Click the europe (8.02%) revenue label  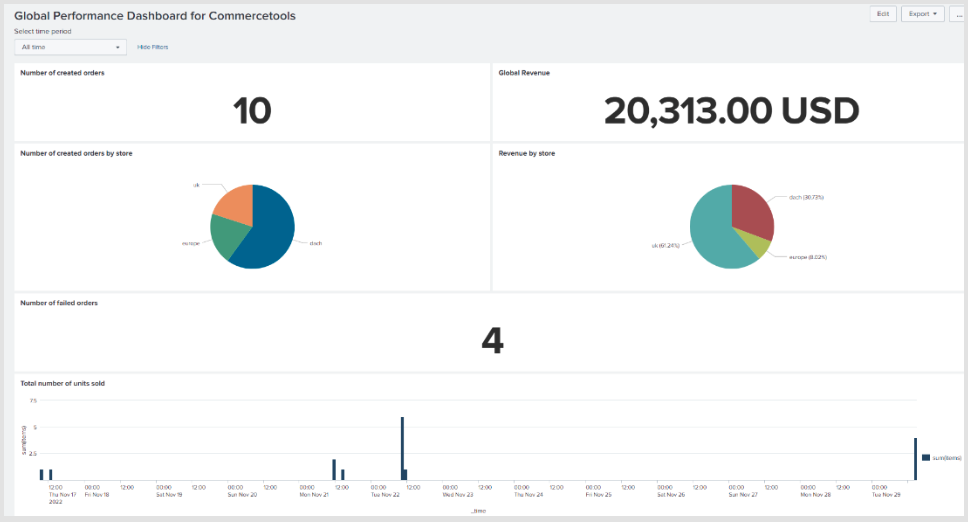coord(808,257)
